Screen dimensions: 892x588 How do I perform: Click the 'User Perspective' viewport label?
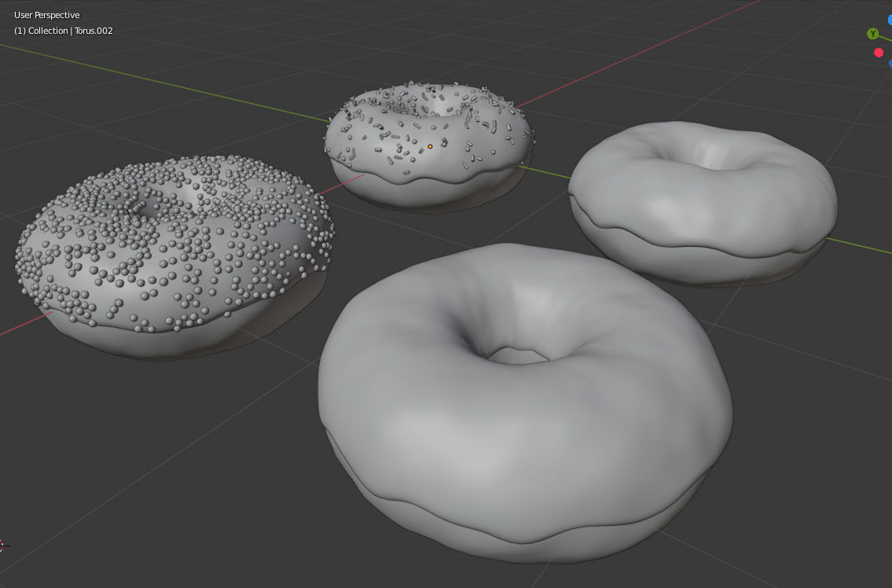coord(46,15)
